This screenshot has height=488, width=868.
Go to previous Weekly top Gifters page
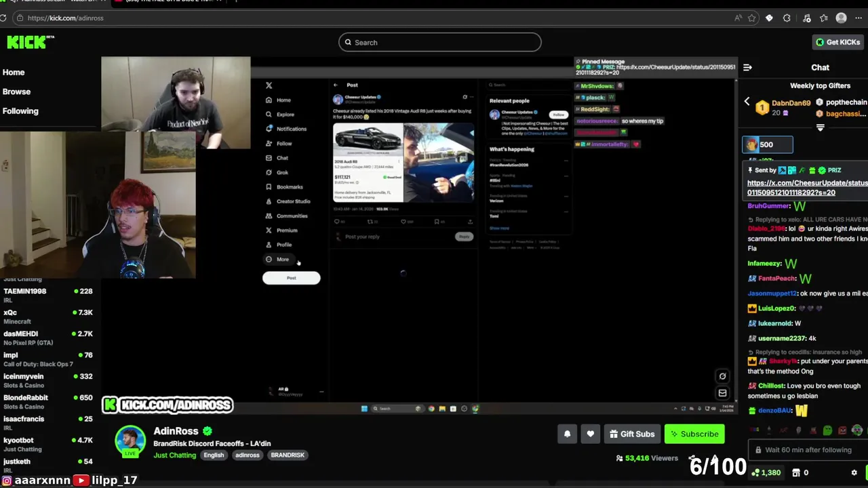click(747, 102)
